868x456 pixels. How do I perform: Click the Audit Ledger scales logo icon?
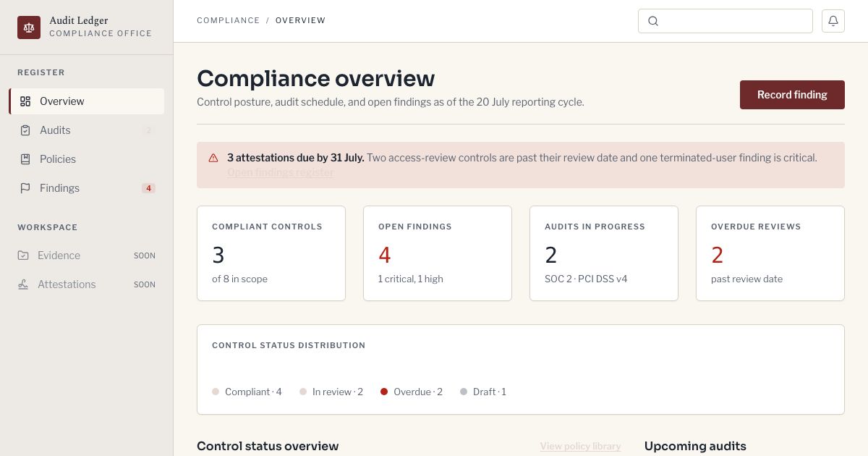(29, 28)
